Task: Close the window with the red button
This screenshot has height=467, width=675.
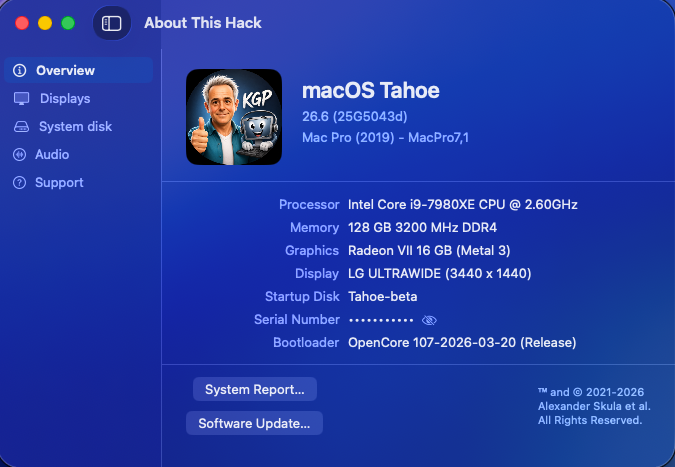Action: tap(22, 23)
